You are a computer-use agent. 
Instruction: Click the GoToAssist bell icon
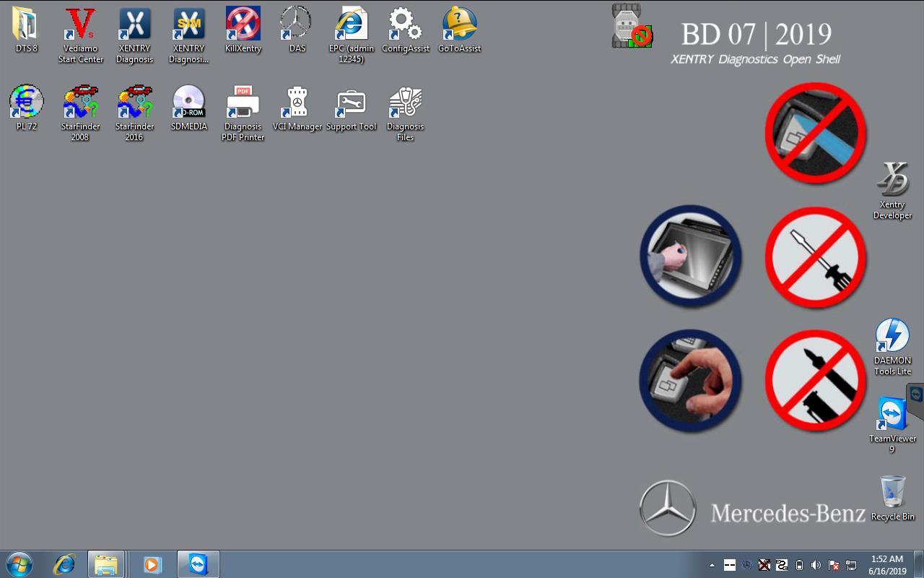(x=460, y=30)
